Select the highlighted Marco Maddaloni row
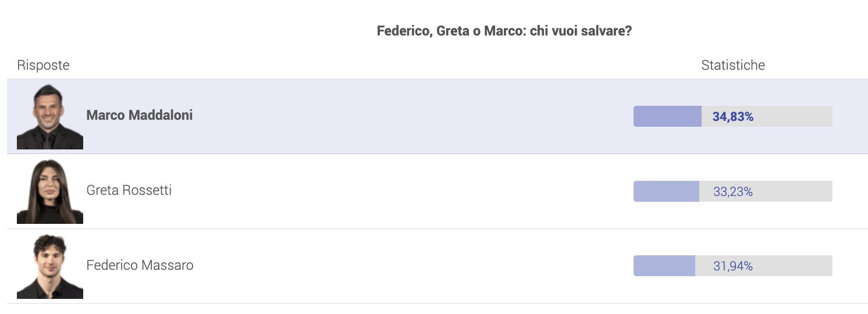 pyautogui.click(x=437, y=116)
